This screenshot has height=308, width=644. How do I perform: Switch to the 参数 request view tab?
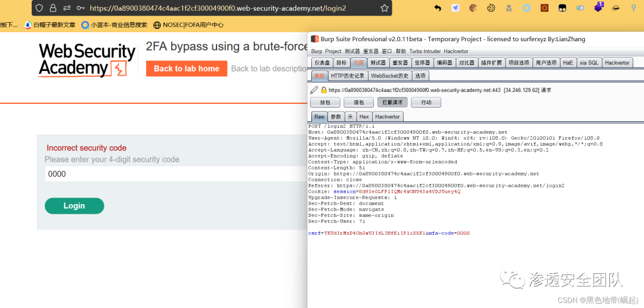[336, 117]
